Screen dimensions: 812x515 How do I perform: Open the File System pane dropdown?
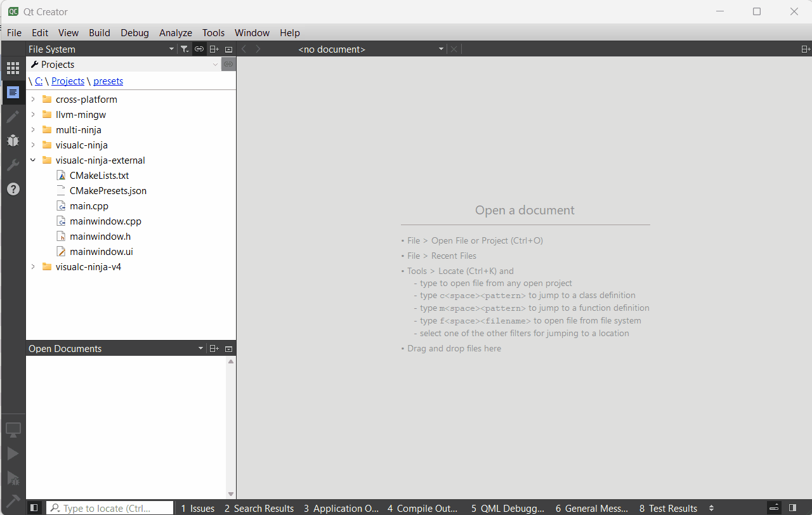click(x=171, y=49)
